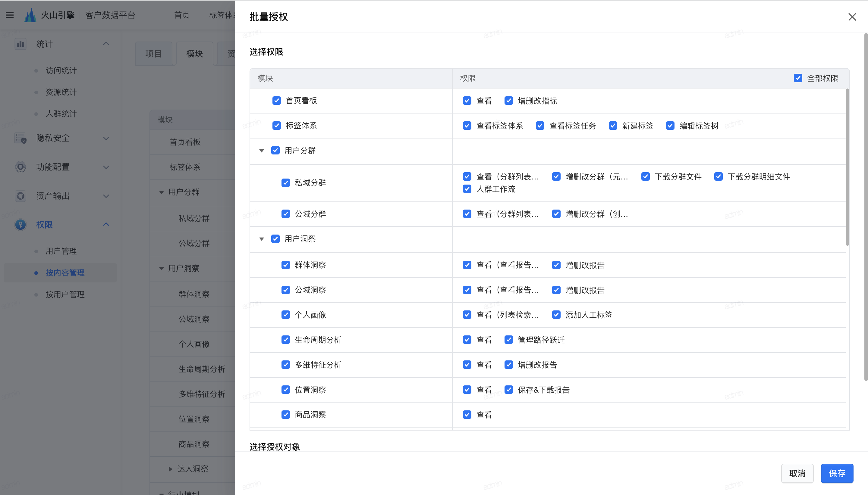Image resolution: width=868 pixels, height=495 pixels.
Task: Open the hamburger menu icon
Action: pyautogui.click(x=10, y=15)
